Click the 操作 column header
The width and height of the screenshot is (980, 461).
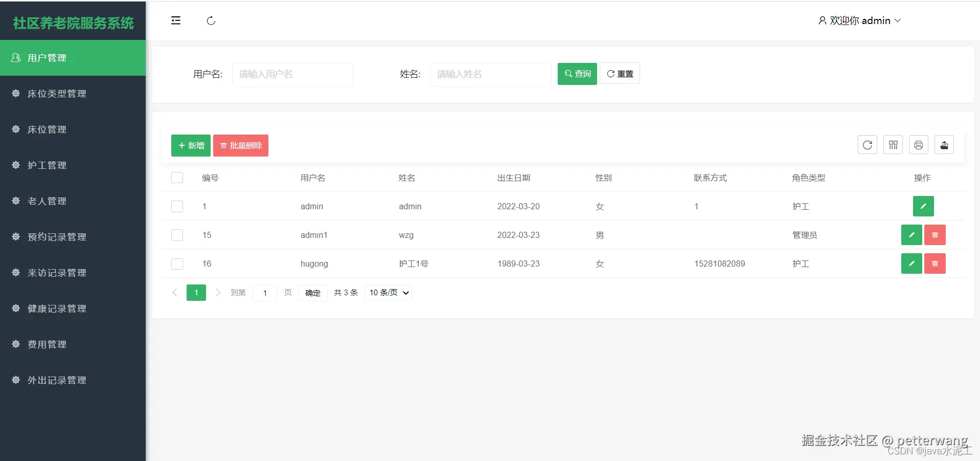922,178
